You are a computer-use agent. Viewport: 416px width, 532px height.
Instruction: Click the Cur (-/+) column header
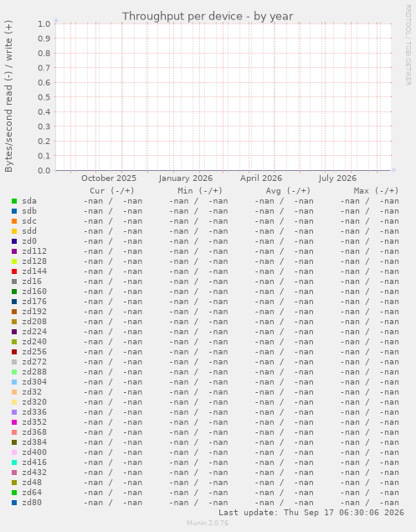click(112, 191)
